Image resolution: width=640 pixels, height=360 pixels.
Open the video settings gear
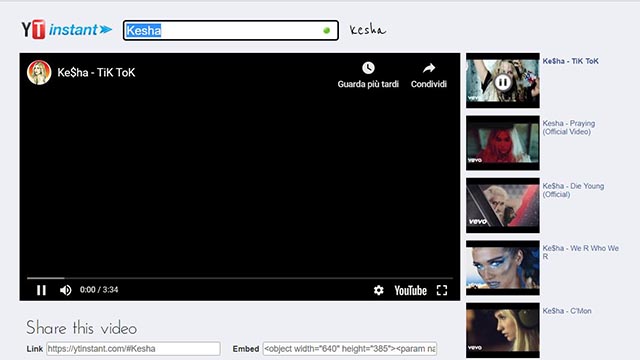[x=378, y=290]
